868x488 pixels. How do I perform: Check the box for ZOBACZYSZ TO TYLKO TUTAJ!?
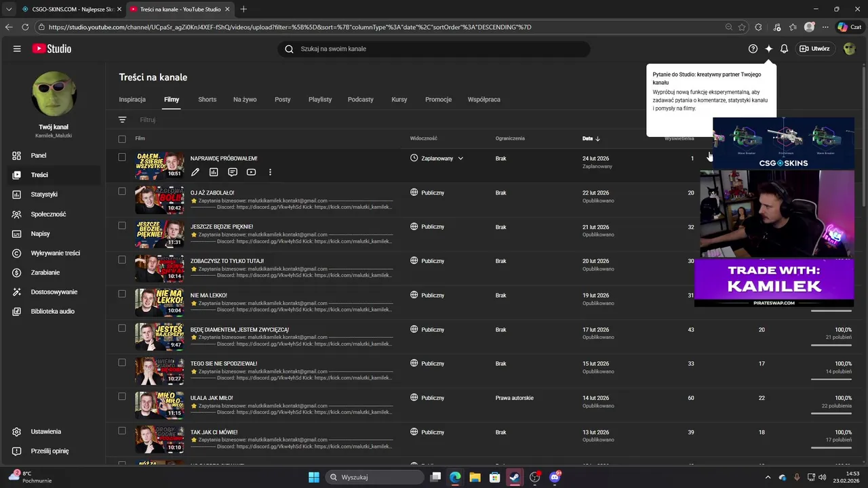pyautogui.click(x=122, y=260)
